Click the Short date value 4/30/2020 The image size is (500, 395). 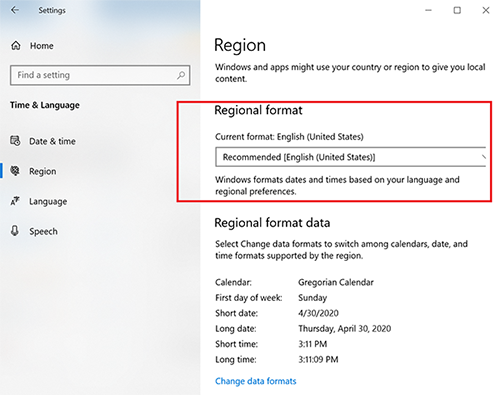pos(318,313)
